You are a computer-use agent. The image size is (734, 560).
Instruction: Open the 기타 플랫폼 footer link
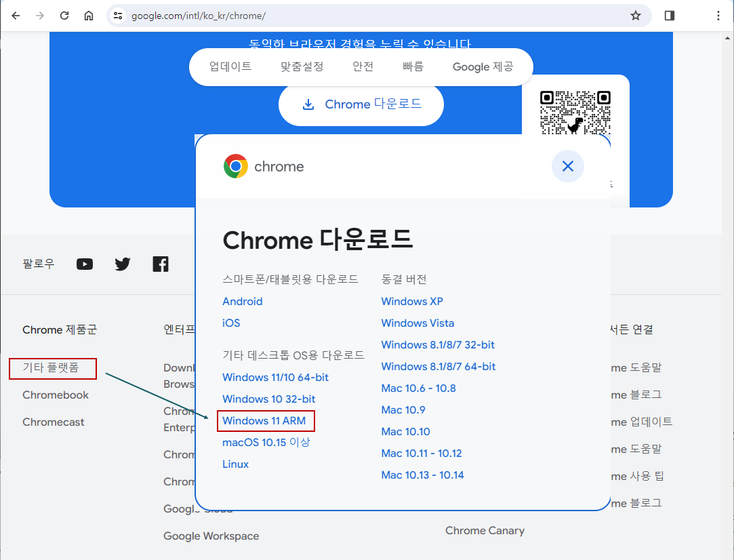[51, 367]
